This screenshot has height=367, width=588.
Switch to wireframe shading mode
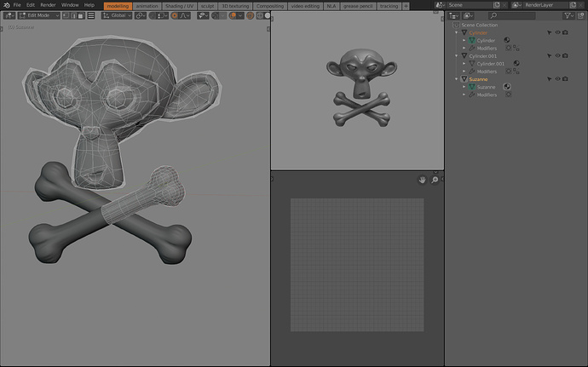click(260, 15)
